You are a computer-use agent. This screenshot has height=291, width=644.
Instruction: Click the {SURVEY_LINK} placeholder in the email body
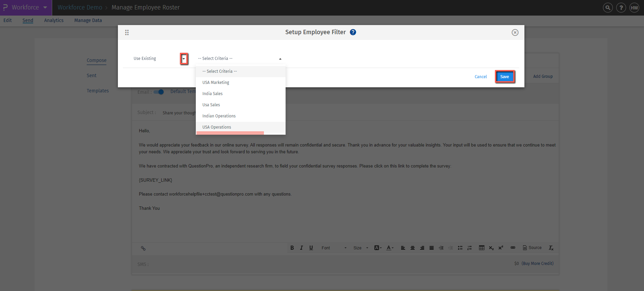(155, 180)
